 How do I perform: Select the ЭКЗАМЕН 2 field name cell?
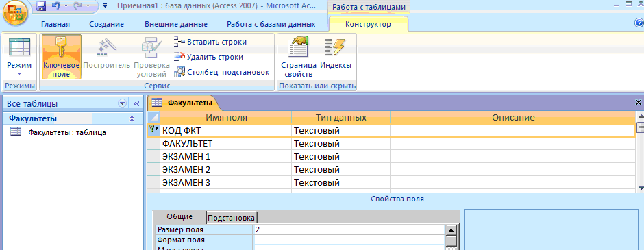(x=225, y=170)
